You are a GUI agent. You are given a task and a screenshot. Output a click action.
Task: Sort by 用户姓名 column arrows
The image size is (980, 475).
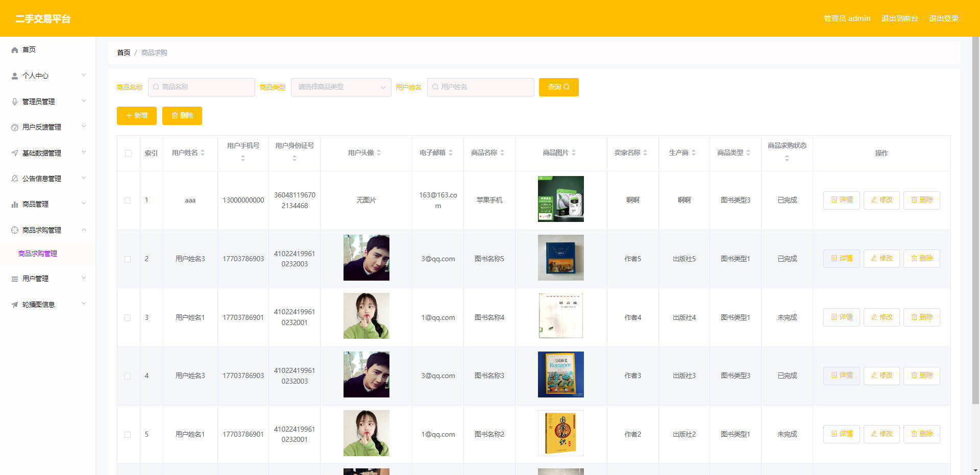coord(203,153)
